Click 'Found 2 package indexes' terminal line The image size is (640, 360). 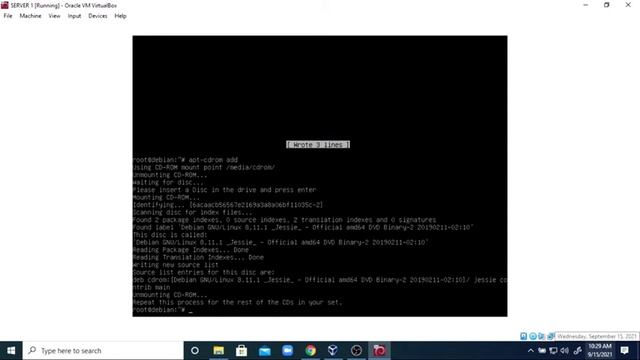(284, 220)
